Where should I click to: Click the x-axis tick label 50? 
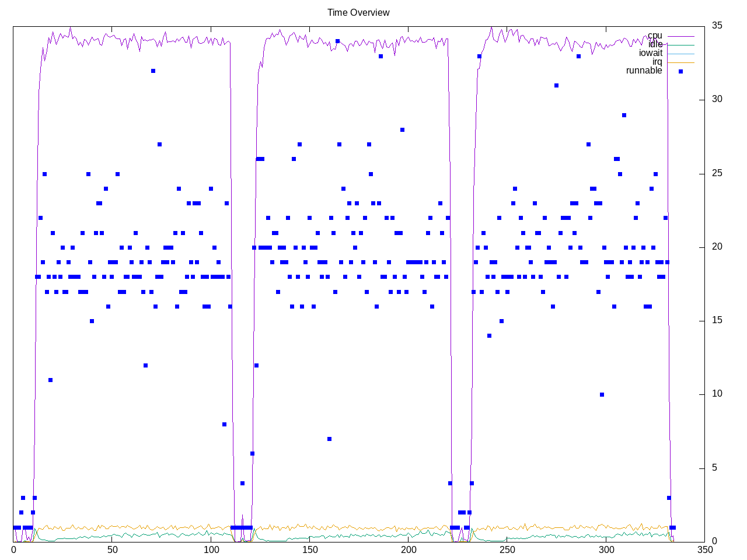click(x=112, y=549)
